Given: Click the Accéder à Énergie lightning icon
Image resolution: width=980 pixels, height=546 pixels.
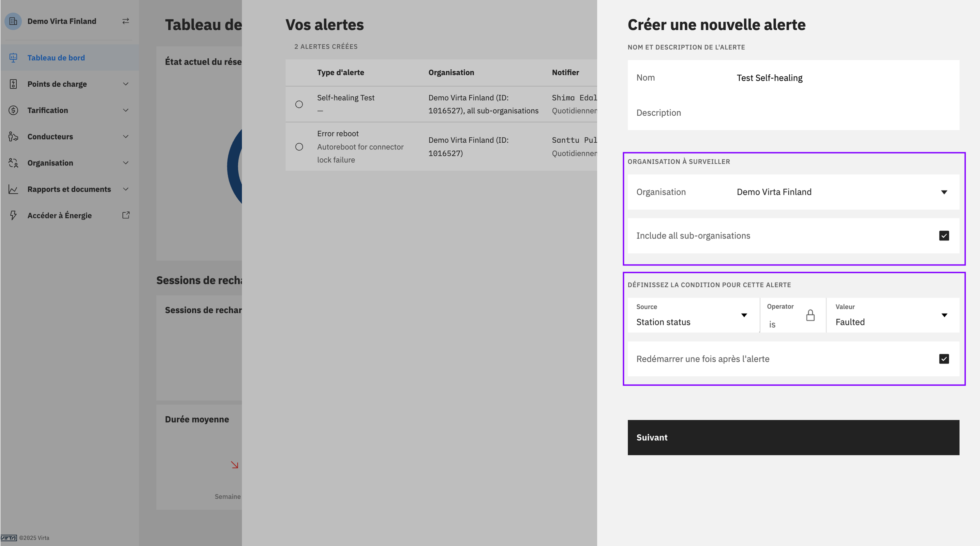Looking at the screenshot, I should click(x=13, y=216).
